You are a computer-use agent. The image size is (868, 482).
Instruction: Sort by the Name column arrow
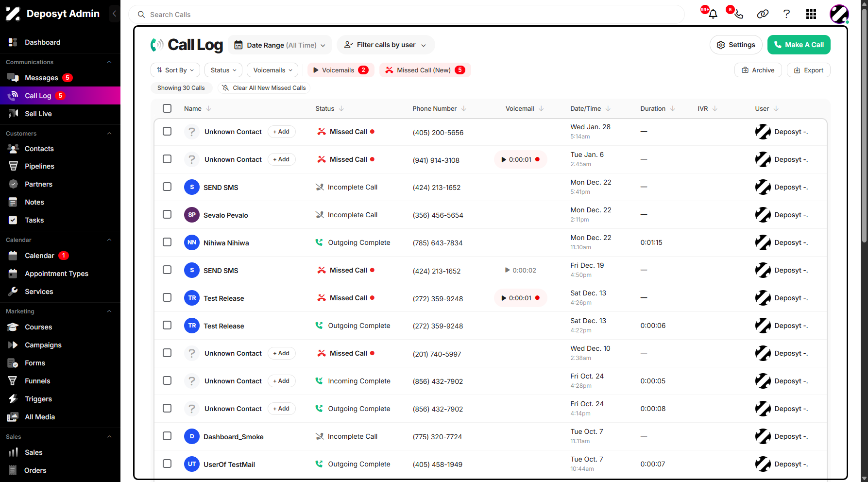coord(209,109)
